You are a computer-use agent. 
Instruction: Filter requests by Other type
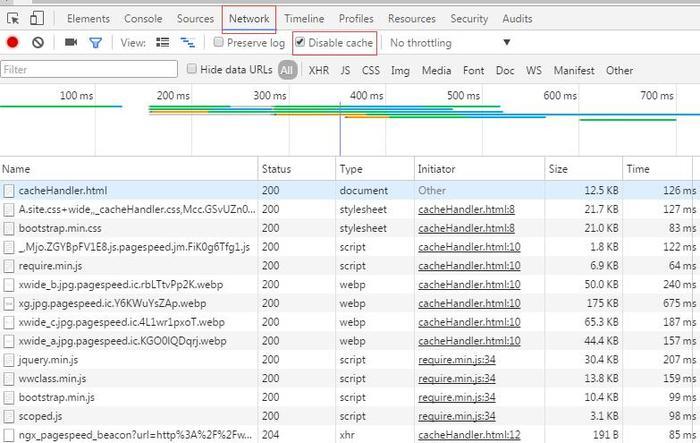coord(619,71)
